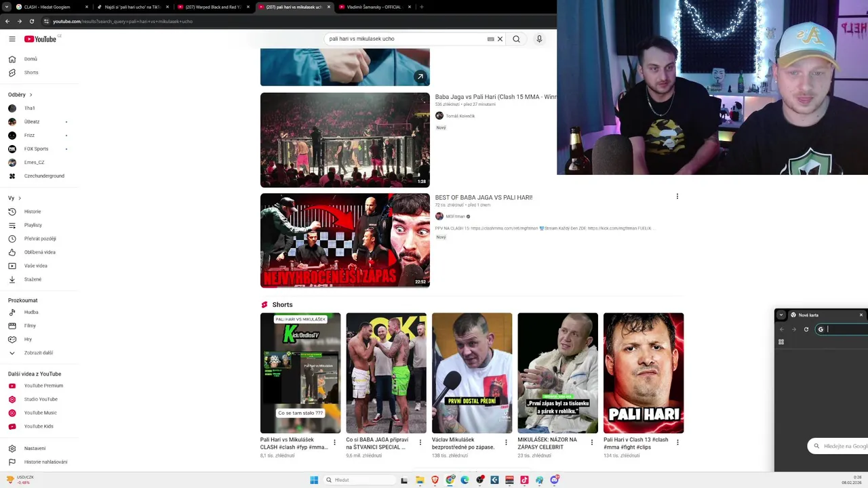Open Brave browser from taskbar
Viewport: 868px width, 488px height.
pos(435,480)
